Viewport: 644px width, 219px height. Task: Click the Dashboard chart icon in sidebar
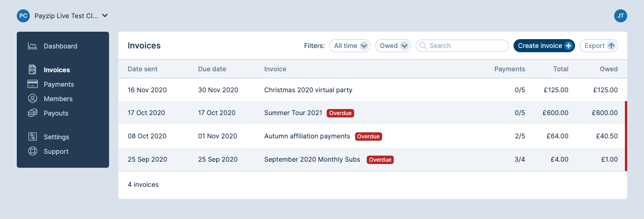click(x=32, y=46)
